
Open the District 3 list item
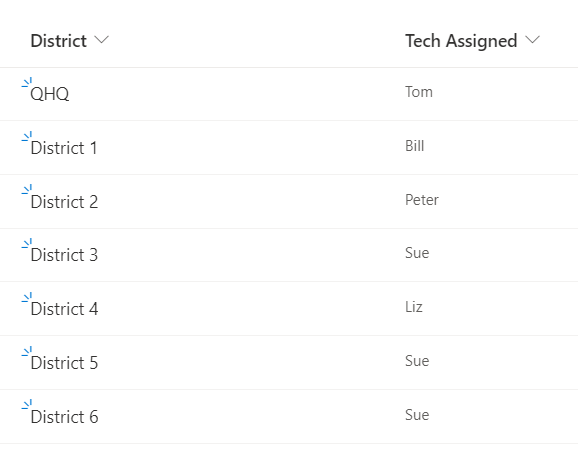[x=65, y=255]
